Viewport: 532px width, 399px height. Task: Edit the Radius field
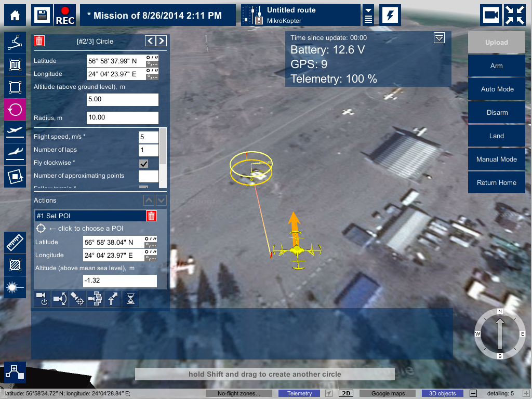pyautogui.click(x=123, y=118)
